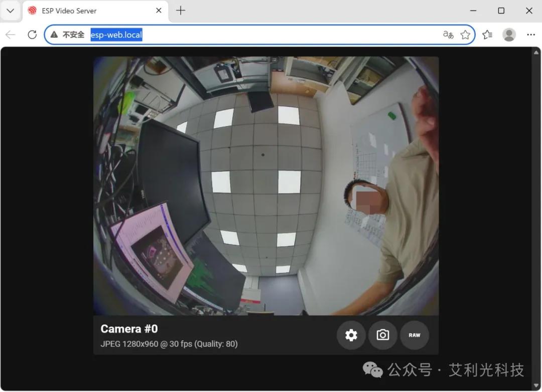Open a new browser tab
542x392 pixels.
pyautogui.click(x=181, y=11)
